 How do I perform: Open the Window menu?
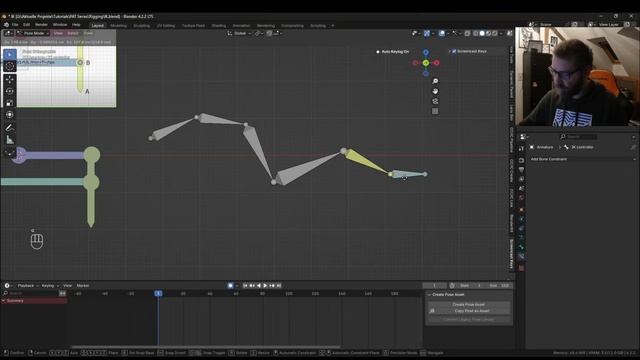[x=60, y=25]
